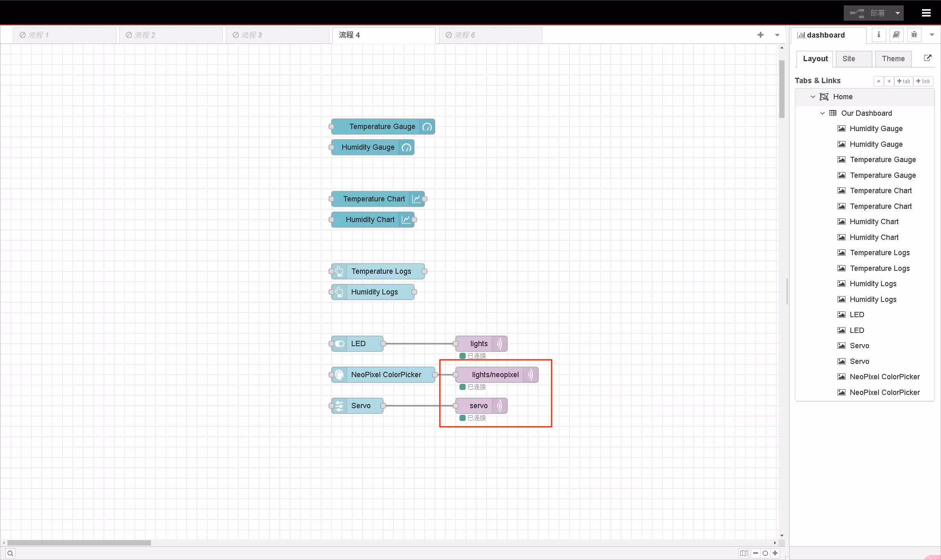The image size is (941, 560).
Task: Open the help book sidebar tab
Action: tap(896, 35)
